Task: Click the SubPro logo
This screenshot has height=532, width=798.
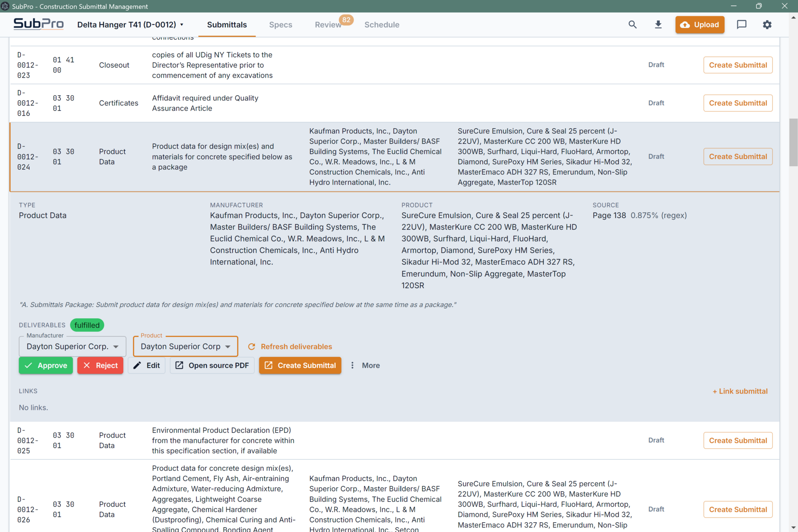Action: pos(39,24)
